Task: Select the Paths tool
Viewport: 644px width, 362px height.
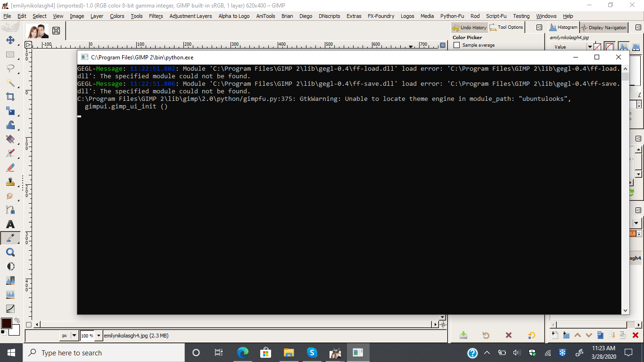Action: (10, 210)
